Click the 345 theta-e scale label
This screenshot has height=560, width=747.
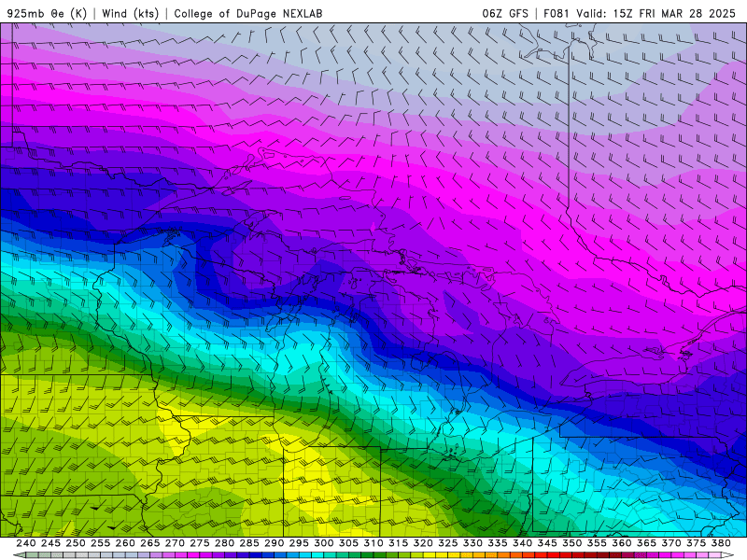click(547, 543)
